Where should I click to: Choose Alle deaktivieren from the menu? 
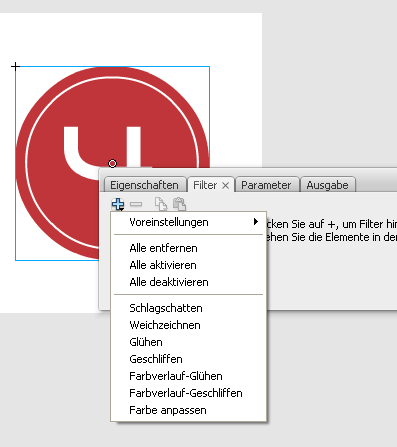click(x=189, y=282)
